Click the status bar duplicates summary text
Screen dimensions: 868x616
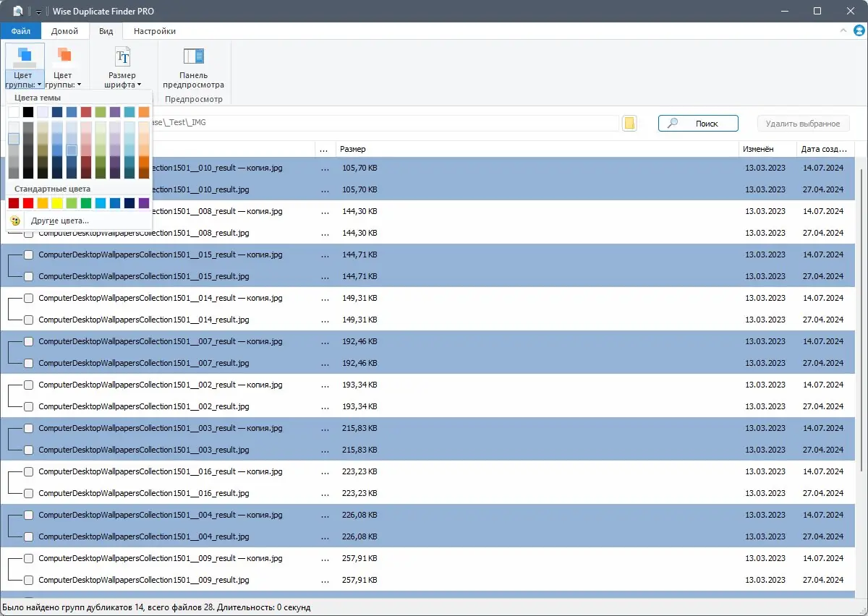(156, 607)
